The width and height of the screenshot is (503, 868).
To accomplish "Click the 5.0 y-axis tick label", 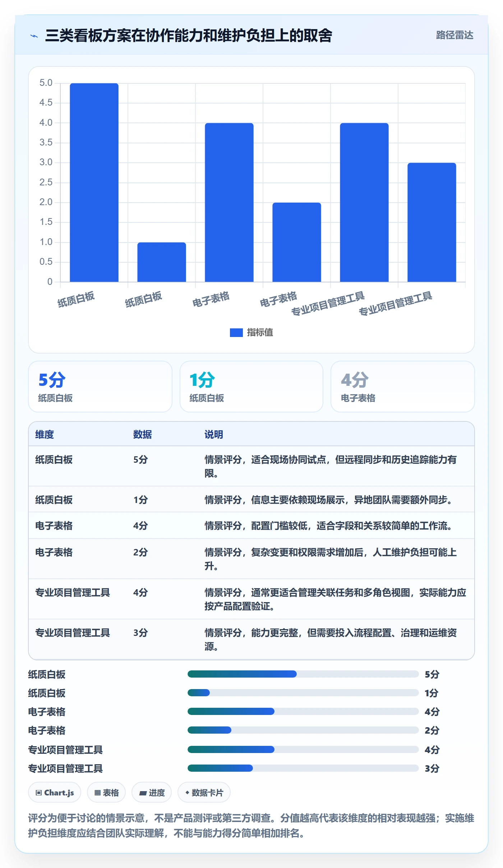I will (46, 83).
